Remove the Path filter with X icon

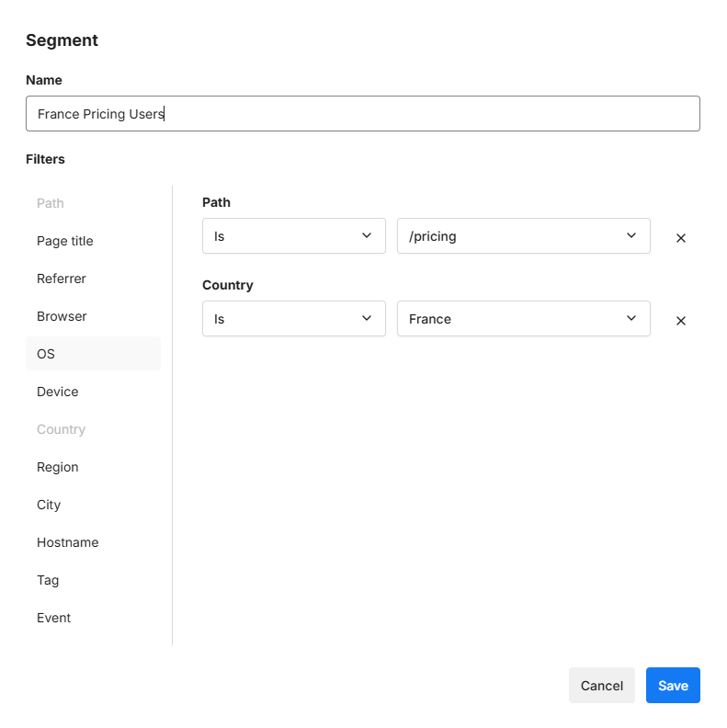681,238
